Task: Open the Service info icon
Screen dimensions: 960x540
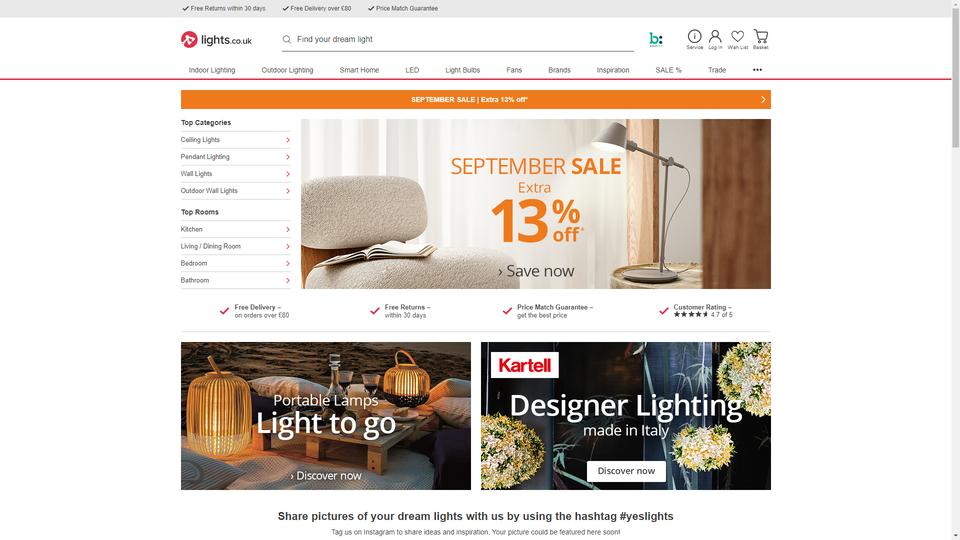Action: pos(694,36)
